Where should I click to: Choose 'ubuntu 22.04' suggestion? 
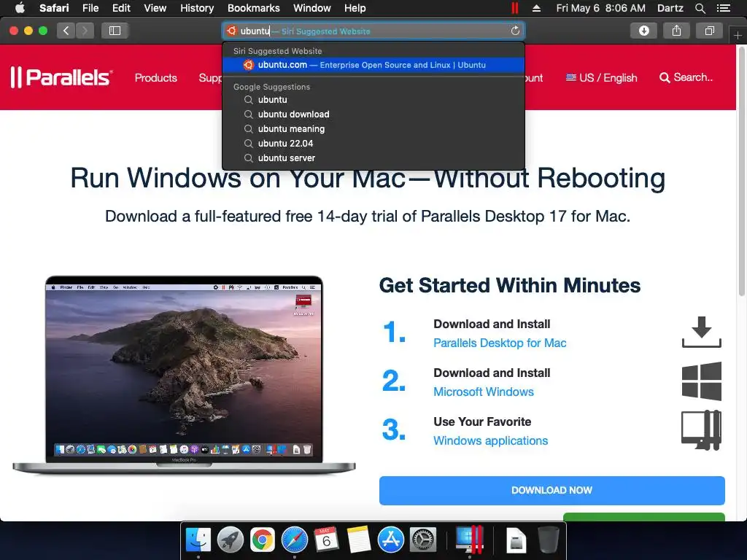point(373,144)
